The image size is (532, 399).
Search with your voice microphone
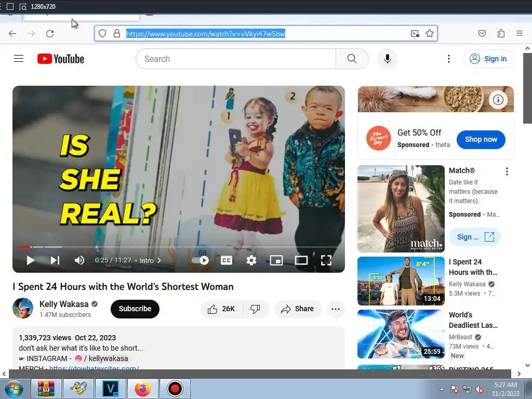[388, 59]
